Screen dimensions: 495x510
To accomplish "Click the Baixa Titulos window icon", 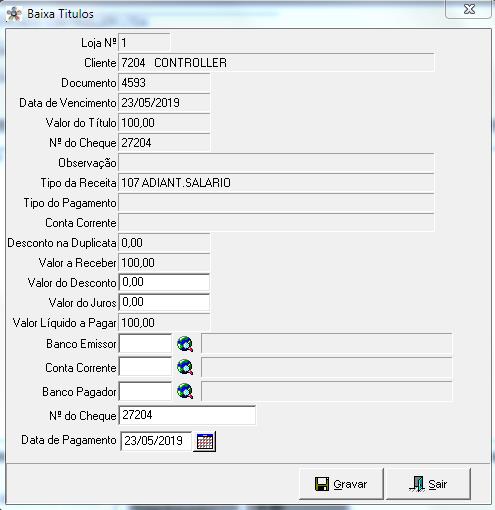I will point(14,14).
